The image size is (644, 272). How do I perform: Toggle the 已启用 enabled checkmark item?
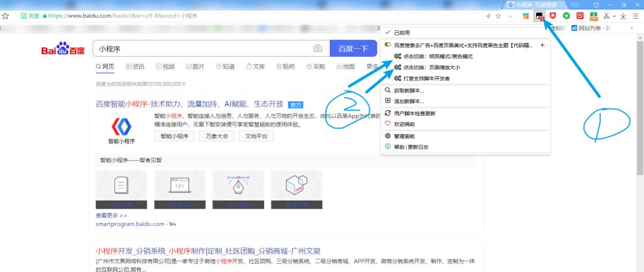tap(465, 33)
